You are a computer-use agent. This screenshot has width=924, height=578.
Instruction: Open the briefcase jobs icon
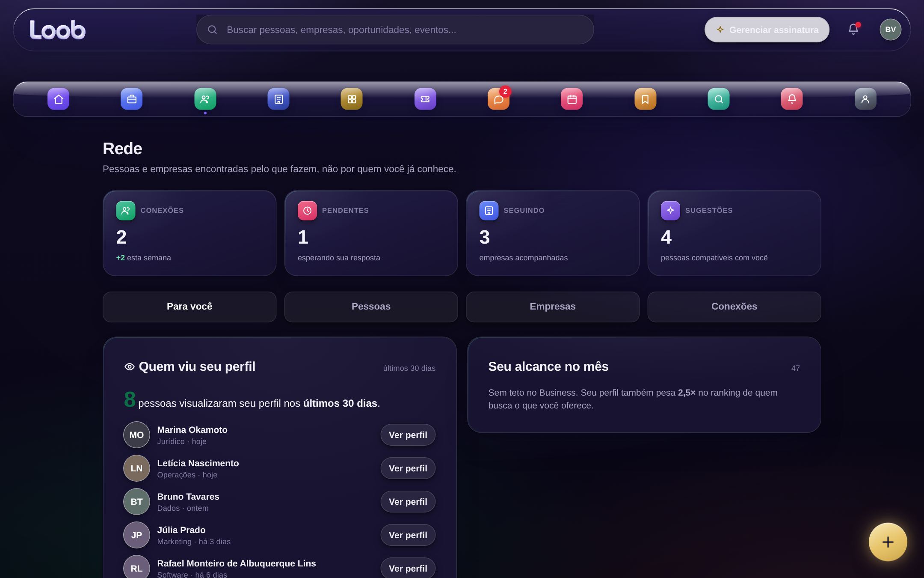coord(131,99)
